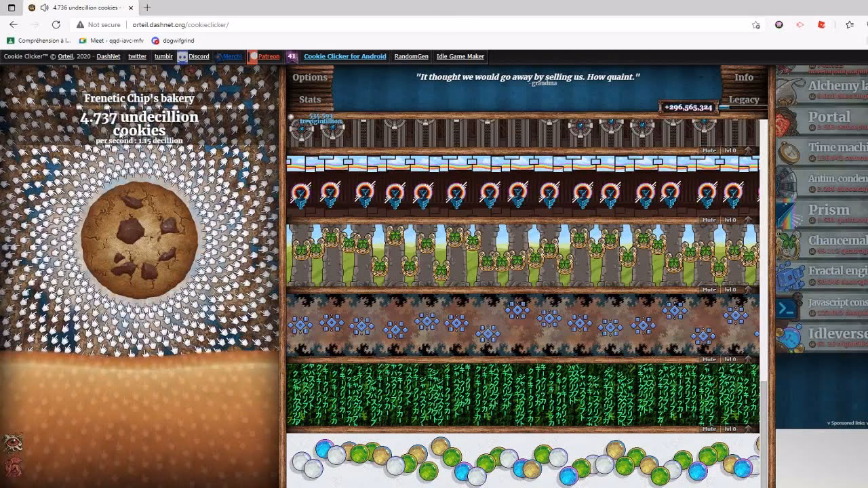Open the twitter link
The height and width of the screenshot is (488, 868).
click(x=137, y=56)
